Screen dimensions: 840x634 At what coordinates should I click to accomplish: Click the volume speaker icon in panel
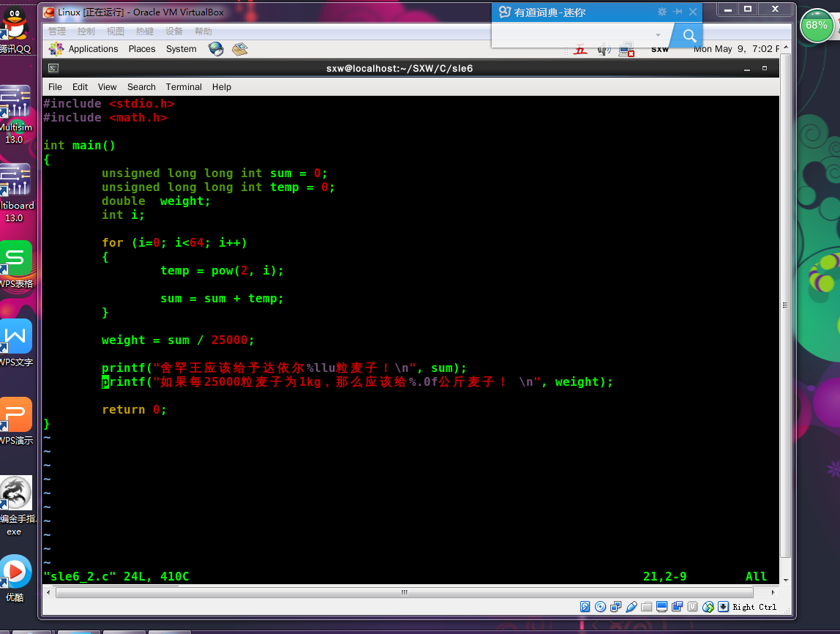click(x=604, y=51)
